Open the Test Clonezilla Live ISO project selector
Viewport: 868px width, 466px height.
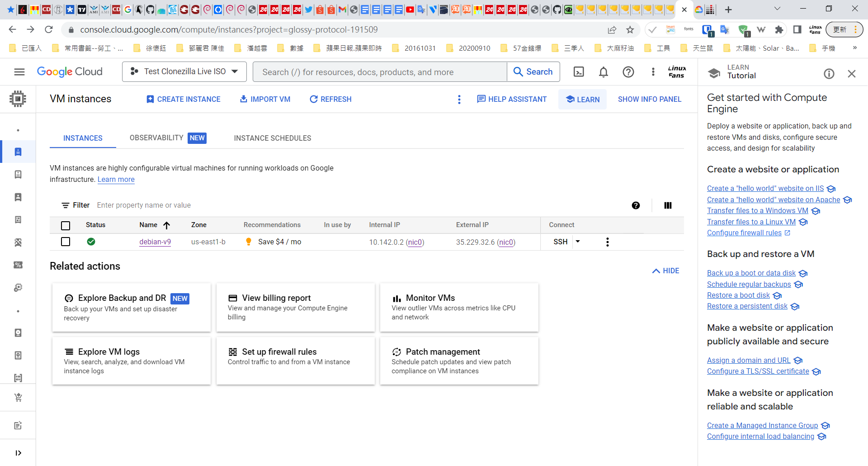(x=184, y=72)
